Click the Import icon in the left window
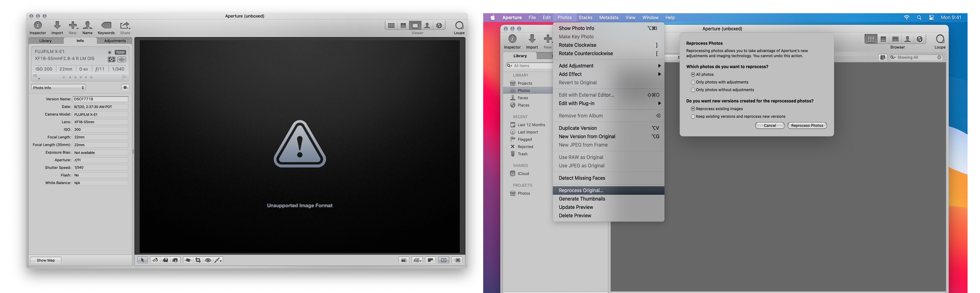The image size is (980, 293). (x=57, y=26)
